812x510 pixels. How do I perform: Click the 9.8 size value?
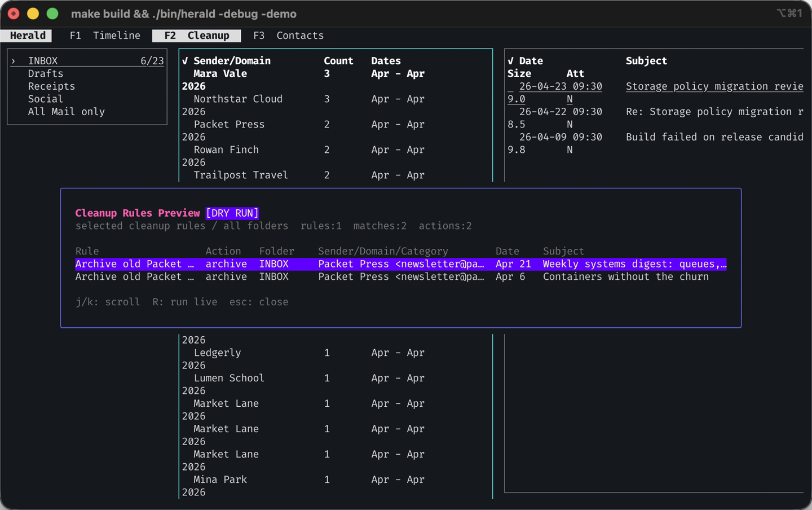click(x=516, y=150)
